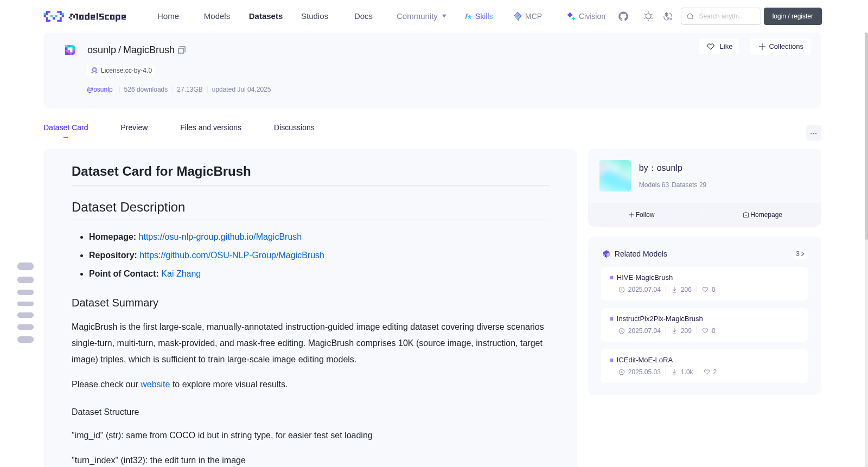Click clock icon in HIVE-MagicBrush row
This screenshot has height=467, width=868.
tap(622, 290)
